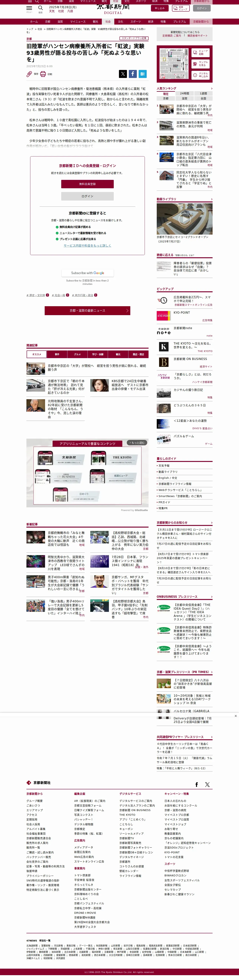Viewport: 239px width, 980px height.
Task: Click サービス内容や料金をもっと詳しく link
Action: 87,245
